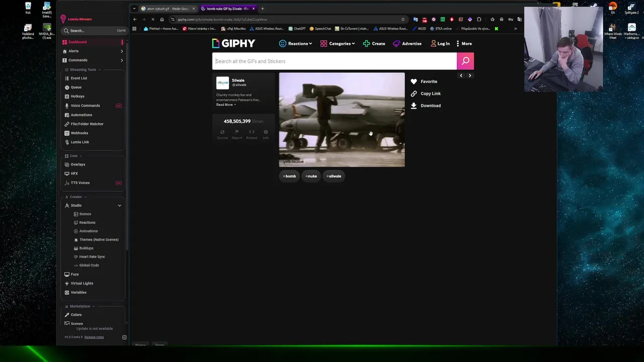Open Giphy Reactions dropdown
Viewport: 644px width, 362px height.
tap(296, 44)
